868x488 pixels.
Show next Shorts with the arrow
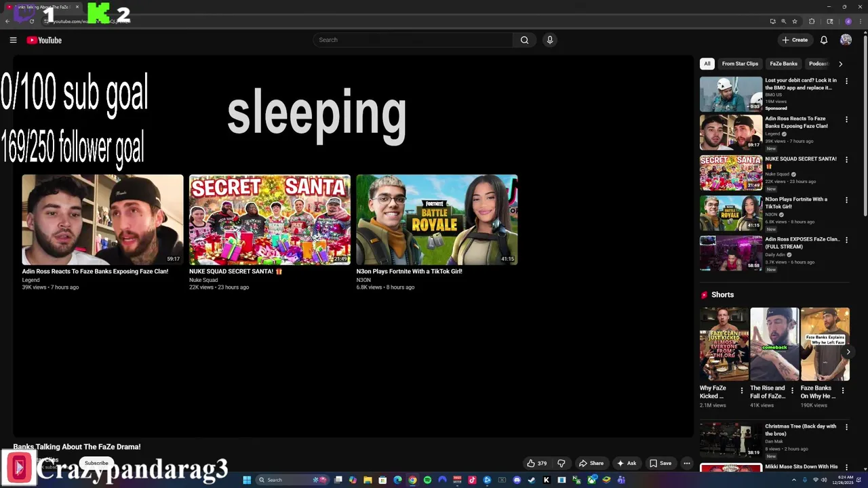(848, 352)
